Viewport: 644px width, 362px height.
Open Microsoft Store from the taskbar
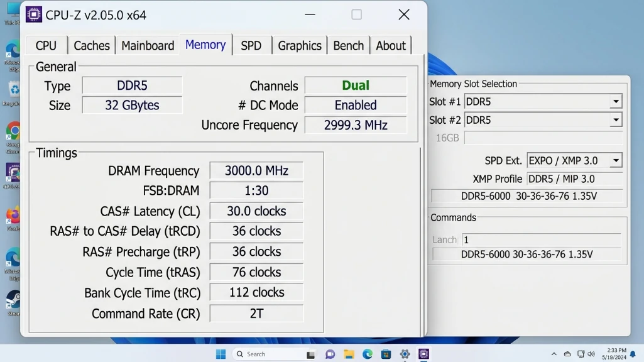(386, 354)
